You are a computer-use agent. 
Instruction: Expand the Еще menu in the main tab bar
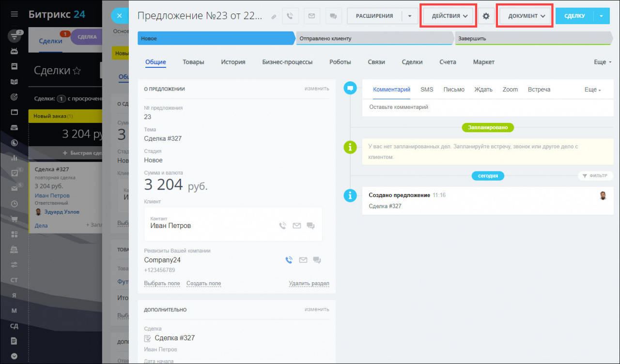pyautogui.click(x=603, y=62)
